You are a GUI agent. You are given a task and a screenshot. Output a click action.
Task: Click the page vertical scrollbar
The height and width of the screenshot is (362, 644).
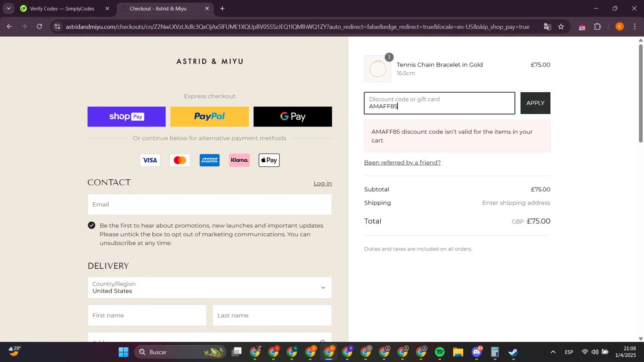pos(641,93)
